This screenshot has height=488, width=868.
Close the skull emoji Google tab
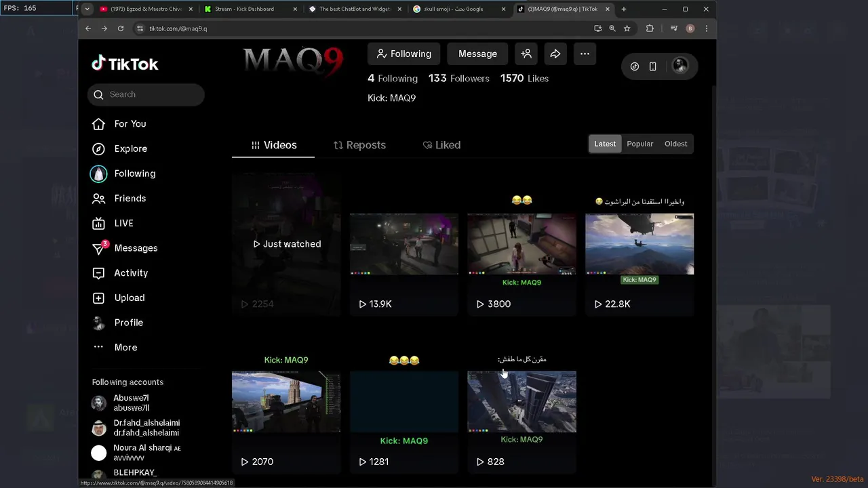click(503, 9)
